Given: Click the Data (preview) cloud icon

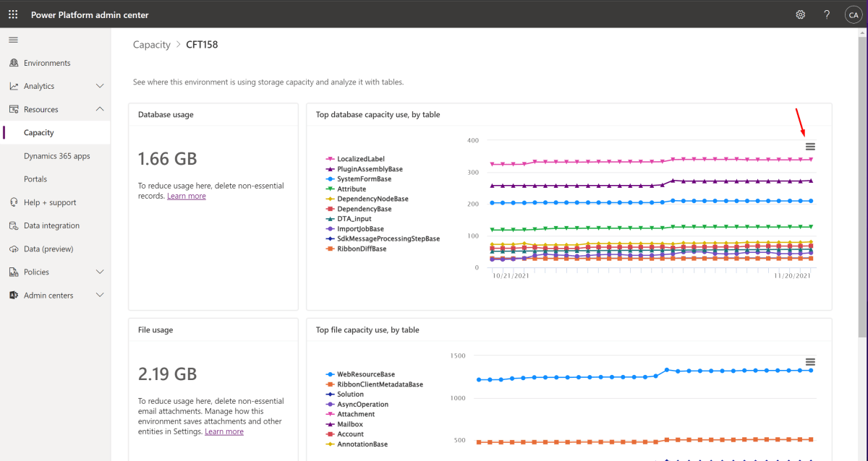Looking at the screenshot, I should click(14, 249).
